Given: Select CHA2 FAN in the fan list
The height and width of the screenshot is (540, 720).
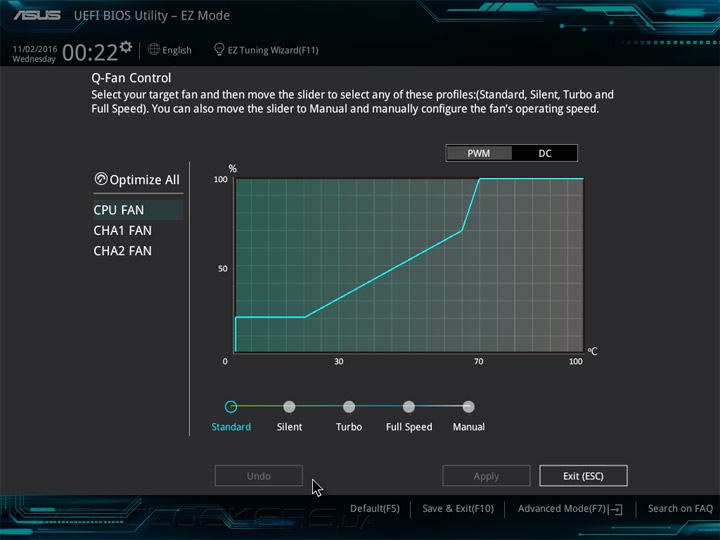Looking at the screenshot, I should (x=123, y=251).
